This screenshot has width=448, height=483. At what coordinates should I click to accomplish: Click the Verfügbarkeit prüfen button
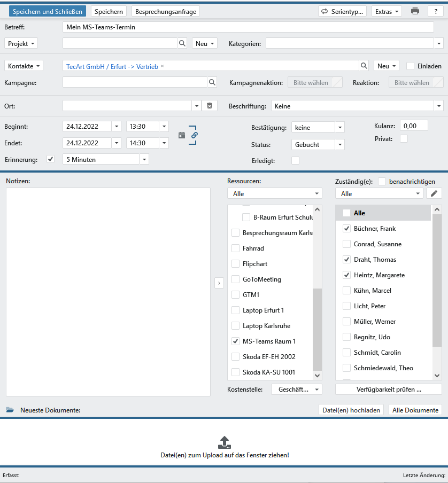coord(388,389)
